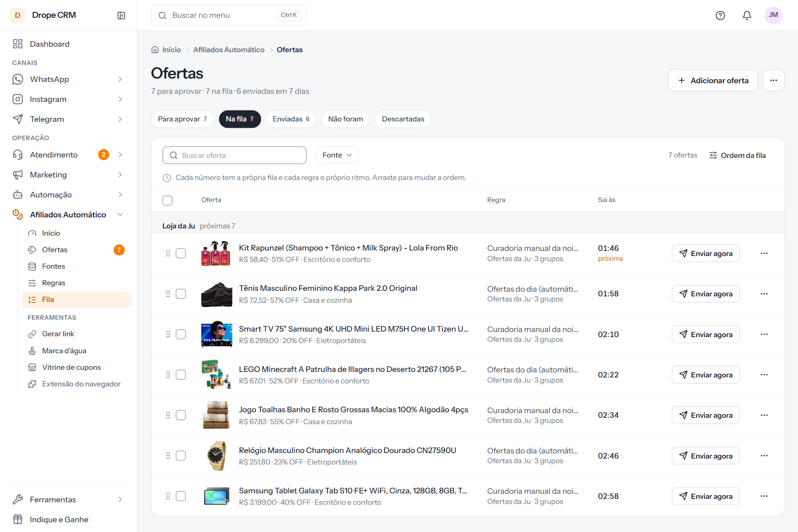Click the Adicionar oferta button
The height and width of the screenshot is (532, 798).
tap(713, 80)
